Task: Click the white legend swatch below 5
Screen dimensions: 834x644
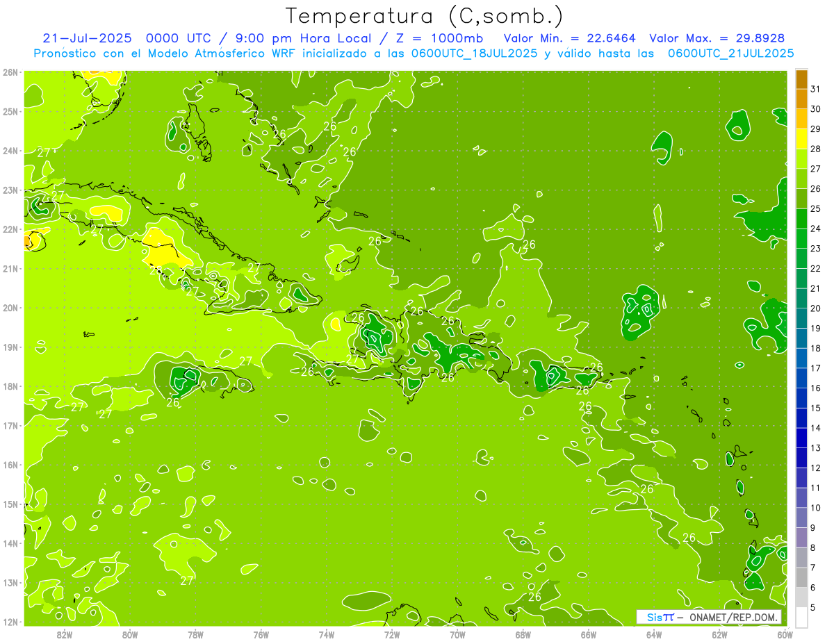Action: pos(801,617)
